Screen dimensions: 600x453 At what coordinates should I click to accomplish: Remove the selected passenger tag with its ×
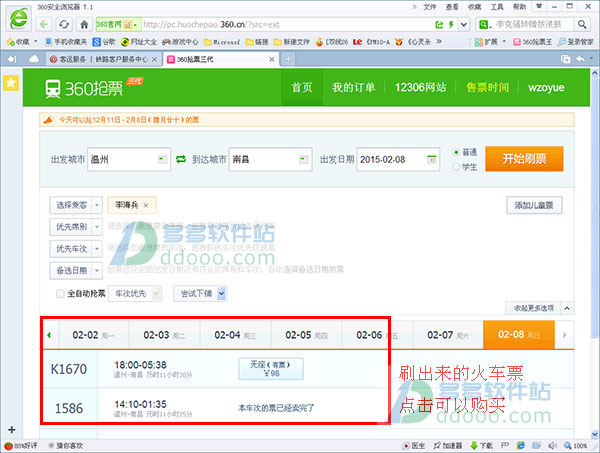(x=146, y=205)
